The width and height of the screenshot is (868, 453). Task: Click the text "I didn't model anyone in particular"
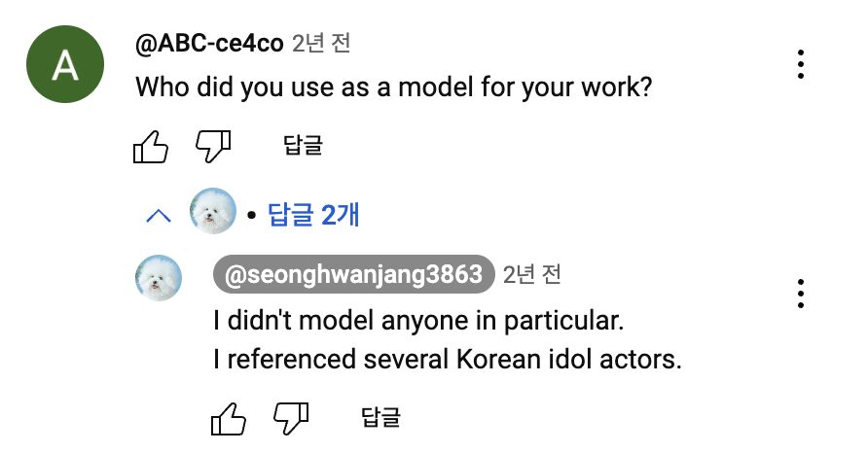point(416,319)
